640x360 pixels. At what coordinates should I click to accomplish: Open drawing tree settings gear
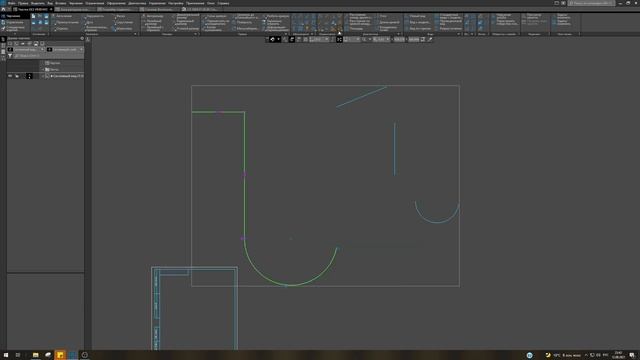82,38
